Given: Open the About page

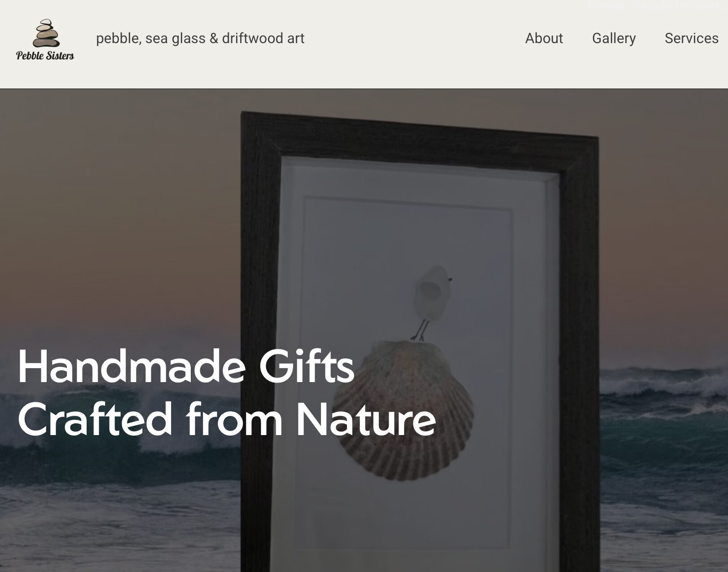Looking at the screenshot, I should [x=544, y=38].
